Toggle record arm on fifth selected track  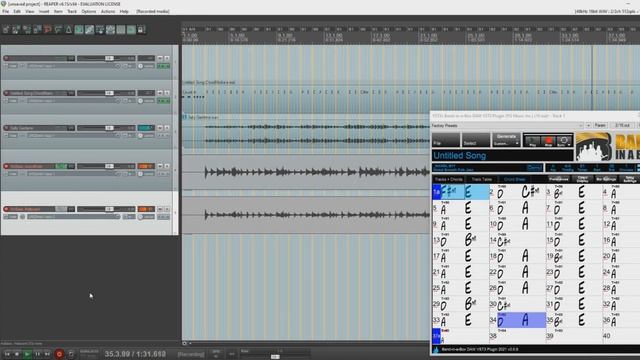[x=6, y=209]
